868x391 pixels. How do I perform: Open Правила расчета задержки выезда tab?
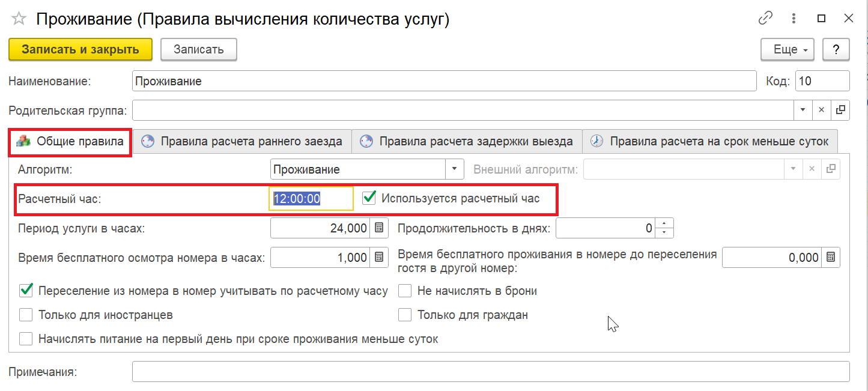(x=467, y=142)
